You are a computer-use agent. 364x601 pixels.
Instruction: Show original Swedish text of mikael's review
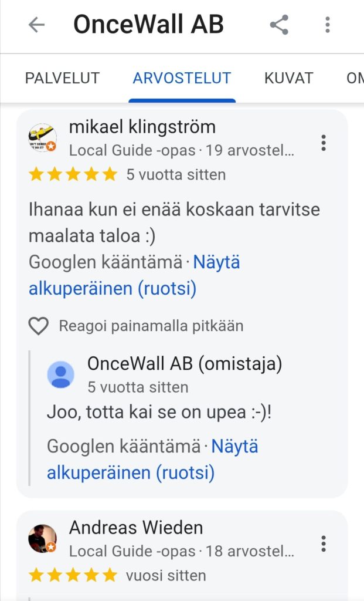pos(135,276)
